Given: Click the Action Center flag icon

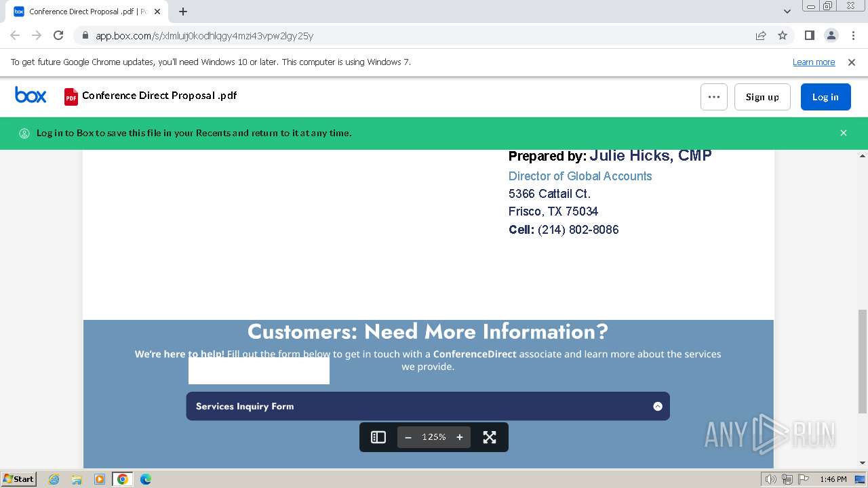Looking at the screenshot, I should 804,479.
